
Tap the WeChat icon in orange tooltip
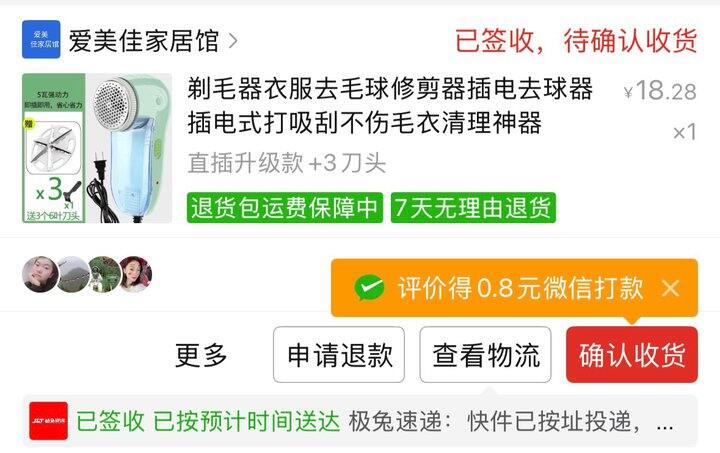pyautogui.click(x=369, y=288)
